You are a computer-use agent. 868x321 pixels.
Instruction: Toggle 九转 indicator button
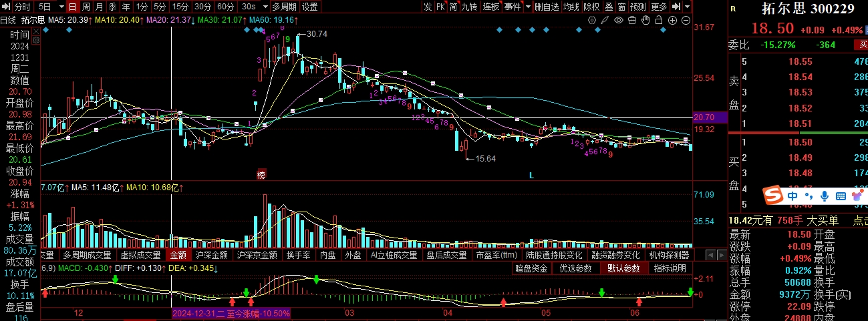pos(470,7)
